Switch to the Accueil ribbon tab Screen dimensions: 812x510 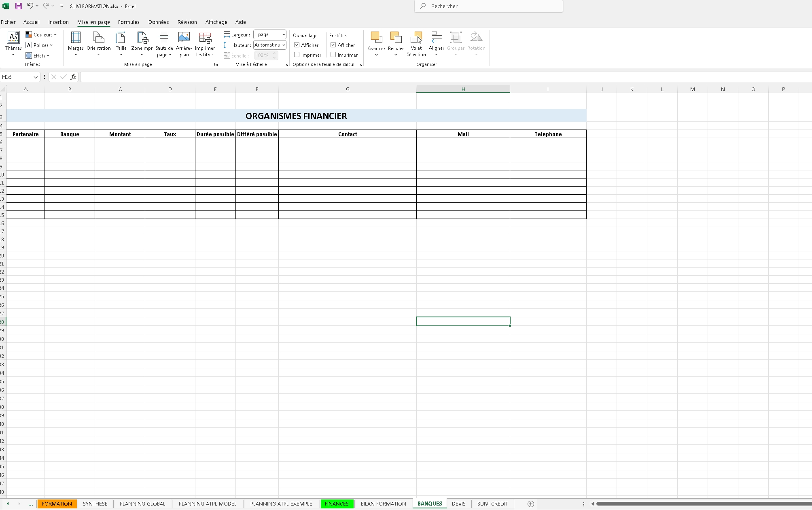pyautogui.click(x=32, y=22)
